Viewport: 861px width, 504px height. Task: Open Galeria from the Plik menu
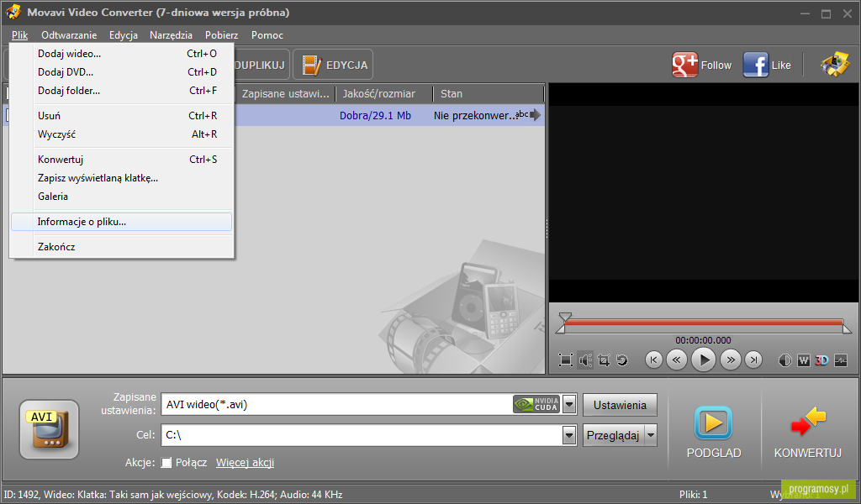(121, 197)
